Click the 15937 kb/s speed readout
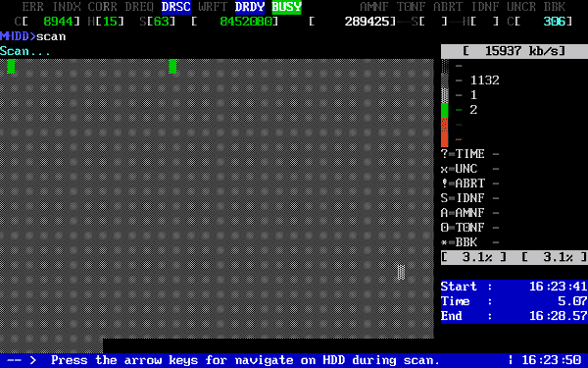This screenshot has width=588, height=368. (514, 51)
